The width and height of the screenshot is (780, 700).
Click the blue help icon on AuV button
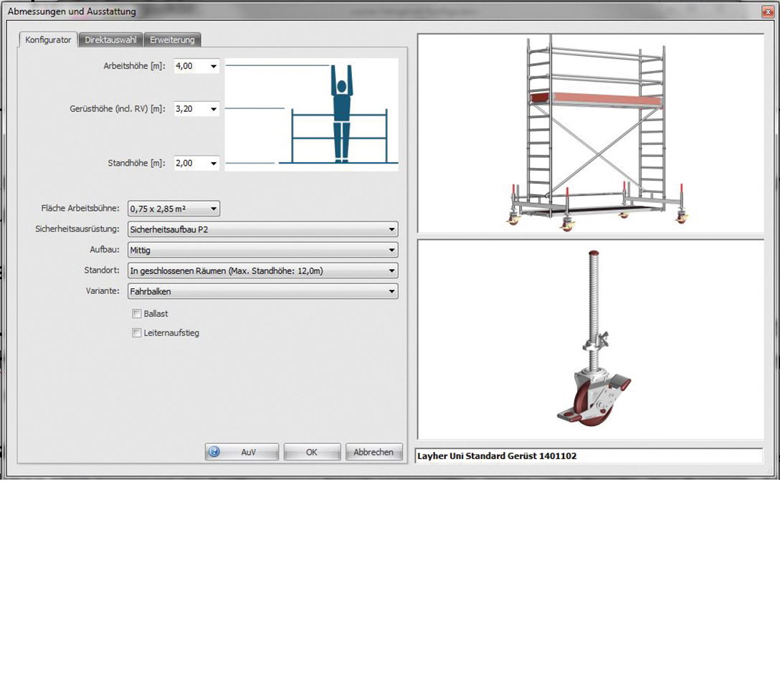(x=214, y=452)
